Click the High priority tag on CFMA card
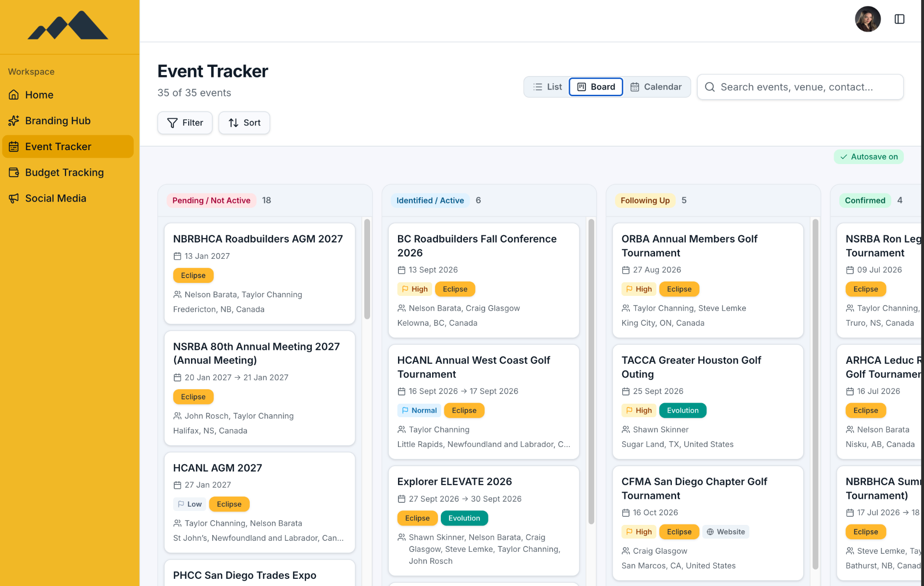This screenshot has width=924, height=586. tap(639, 532)
